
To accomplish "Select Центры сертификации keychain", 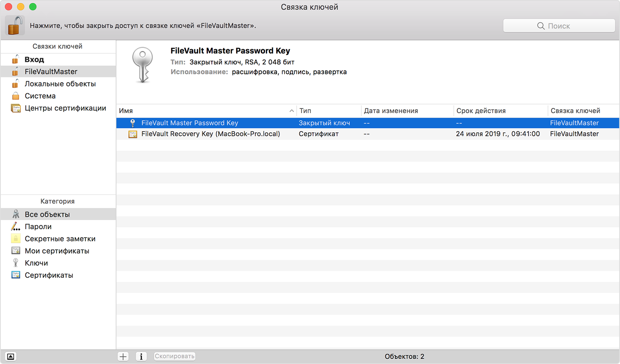I will click(58, 108).
